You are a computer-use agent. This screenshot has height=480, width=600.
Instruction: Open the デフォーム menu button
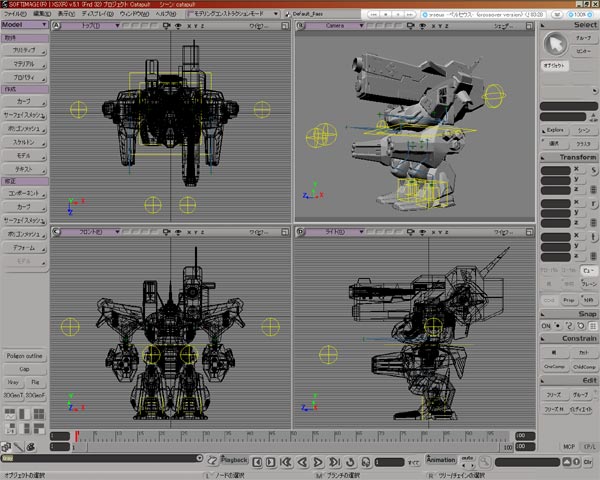click(x=24, y=248)
